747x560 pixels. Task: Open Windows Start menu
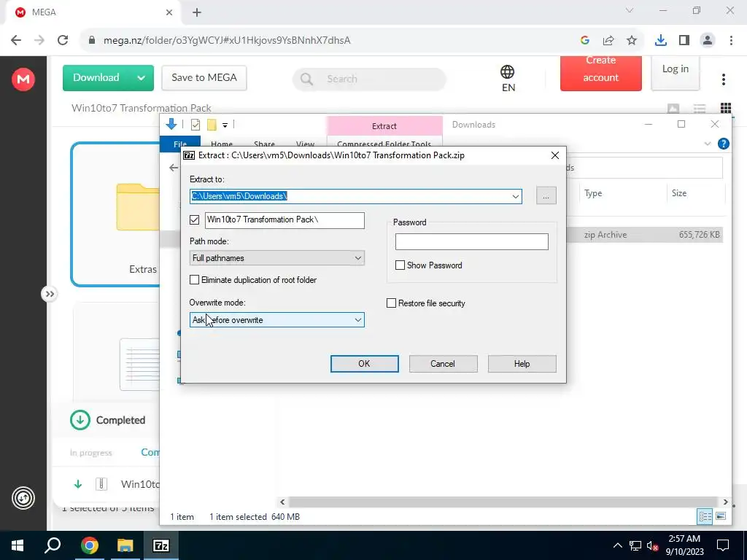pyautogui.click(x=18, y=545)
